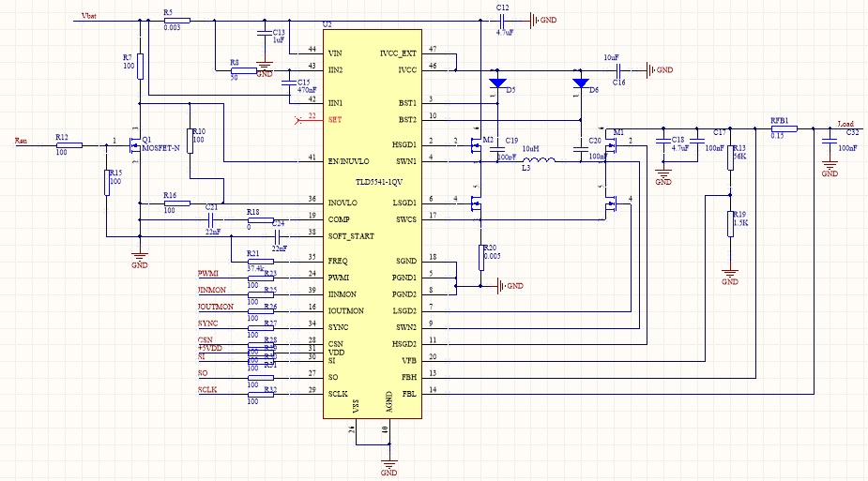Click the R20 0.005 sense resistor
Image resolution: width=868 pixels, height=481 pixels.
480,257
